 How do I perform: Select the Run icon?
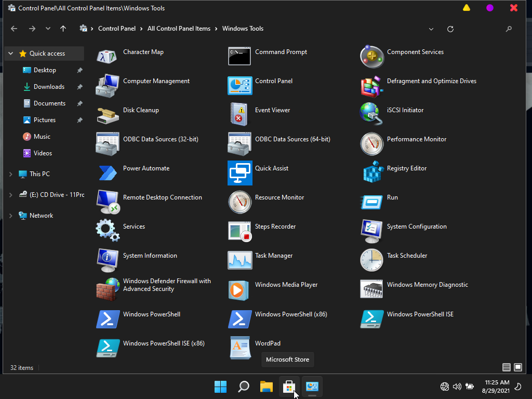(x=371, y=202)
